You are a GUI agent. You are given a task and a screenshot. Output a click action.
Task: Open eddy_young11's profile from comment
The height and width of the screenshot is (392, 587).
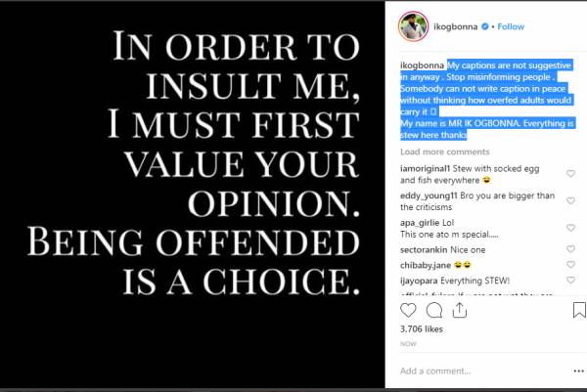click(428, 195)
